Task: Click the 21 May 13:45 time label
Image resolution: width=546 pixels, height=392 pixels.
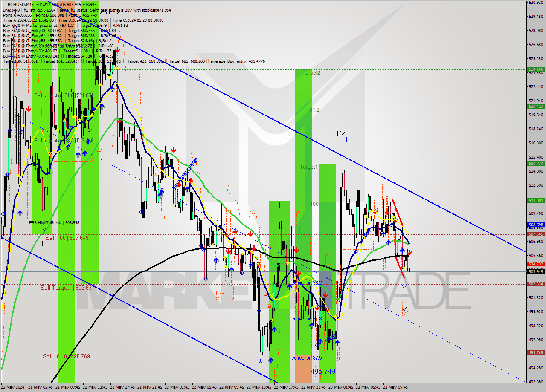Action: [x=95, y=387]
